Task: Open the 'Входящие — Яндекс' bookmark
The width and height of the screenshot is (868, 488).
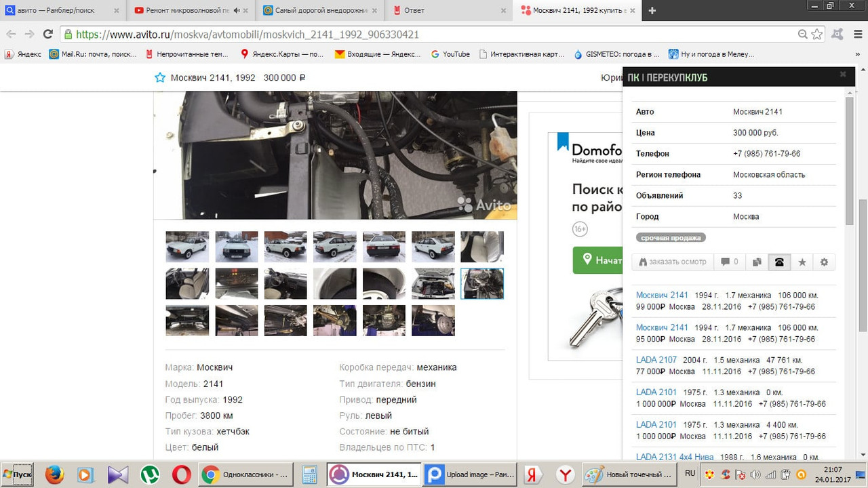Action: tap(378, 54)
